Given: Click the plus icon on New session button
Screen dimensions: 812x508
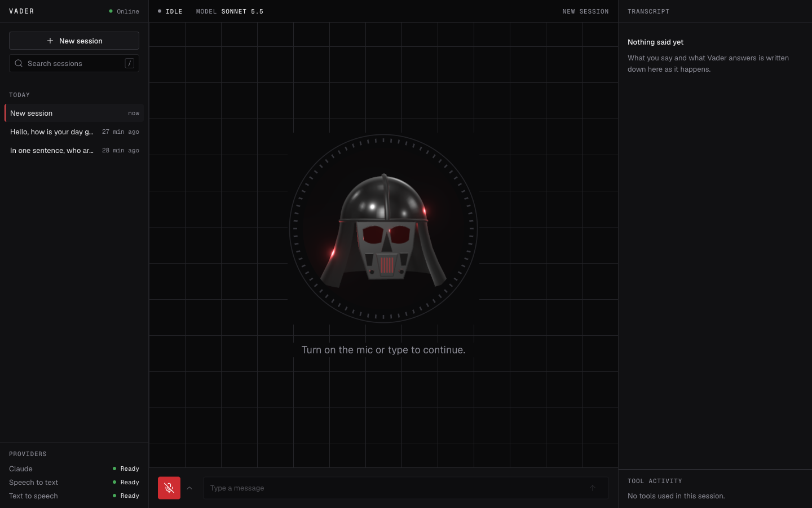Looking at the screenshot, I should coord(50,41).
